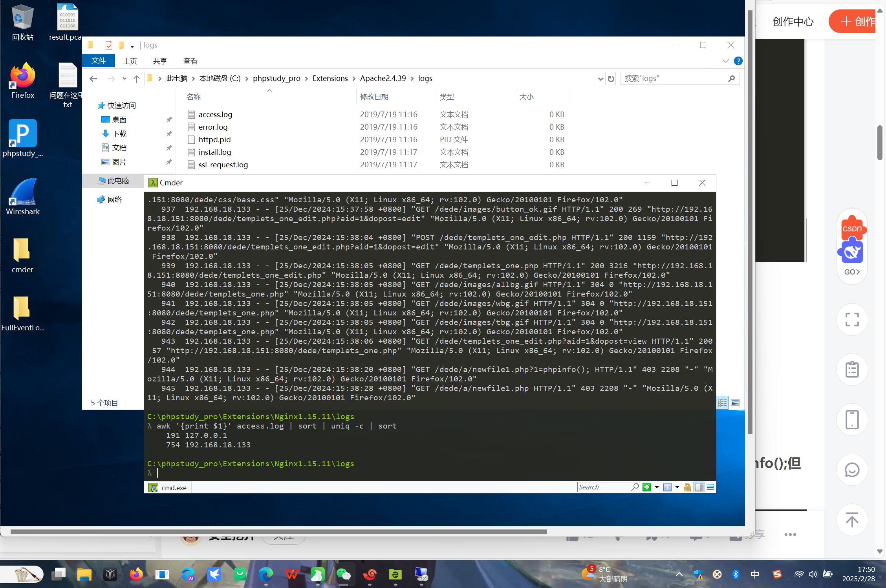Click the Cmder Search input field
This screenshot has width=886, height=588.
point(603,487)
